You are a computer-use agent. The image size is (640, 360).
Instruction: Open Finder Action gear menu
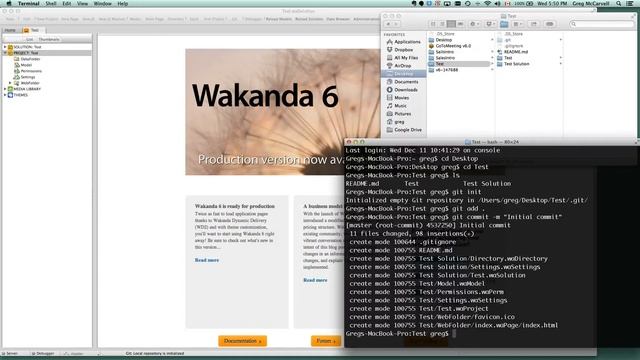tap(474, 24)
